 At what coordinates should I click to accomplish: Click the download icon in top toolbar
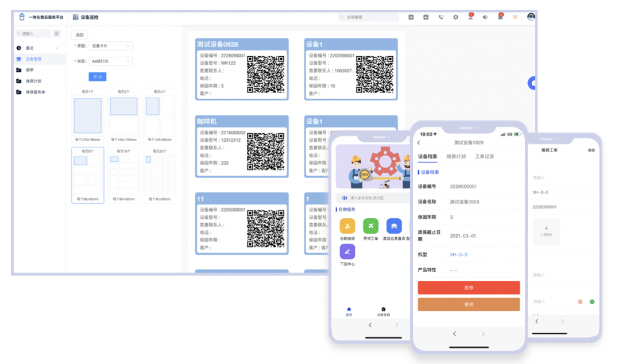(x=426, y=17)
